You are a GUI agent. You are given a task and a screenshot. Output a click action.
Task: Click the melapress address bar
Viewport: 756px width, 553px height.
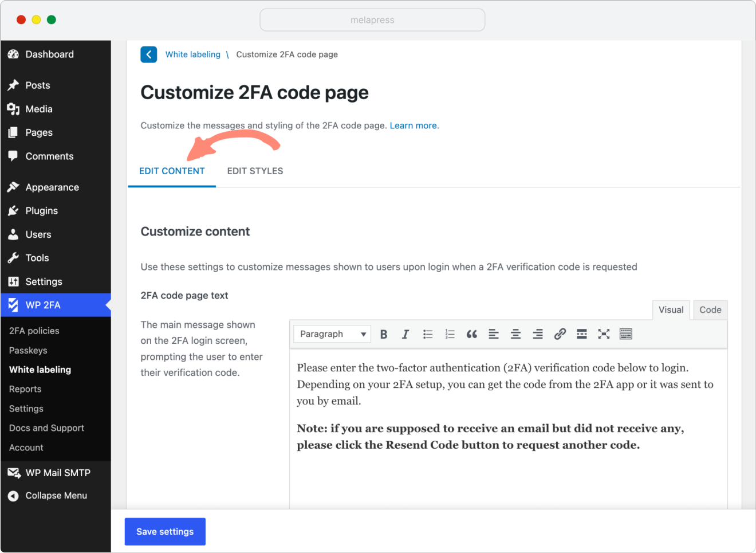[372, 20]
